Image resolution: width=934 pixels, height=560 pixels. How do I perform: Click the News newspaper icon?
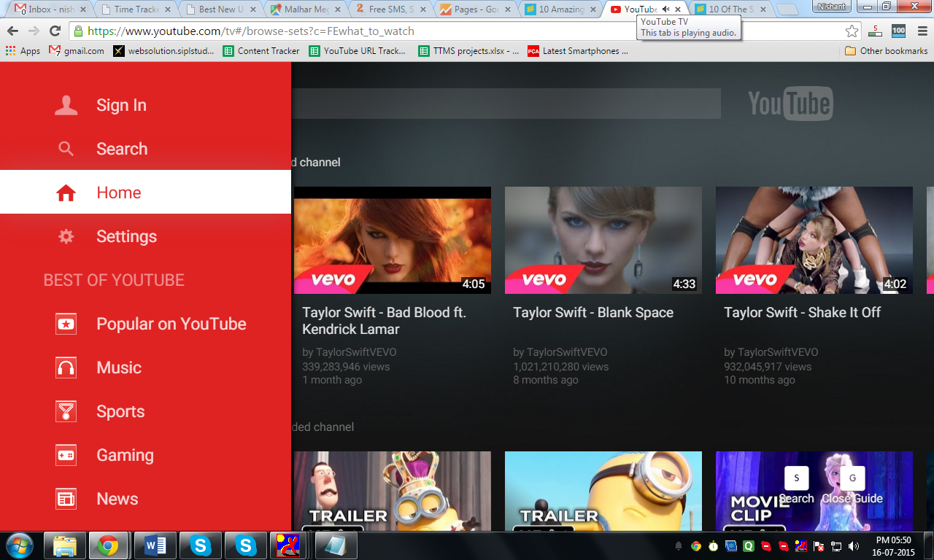pyautogui.click(x=66, y=499)
